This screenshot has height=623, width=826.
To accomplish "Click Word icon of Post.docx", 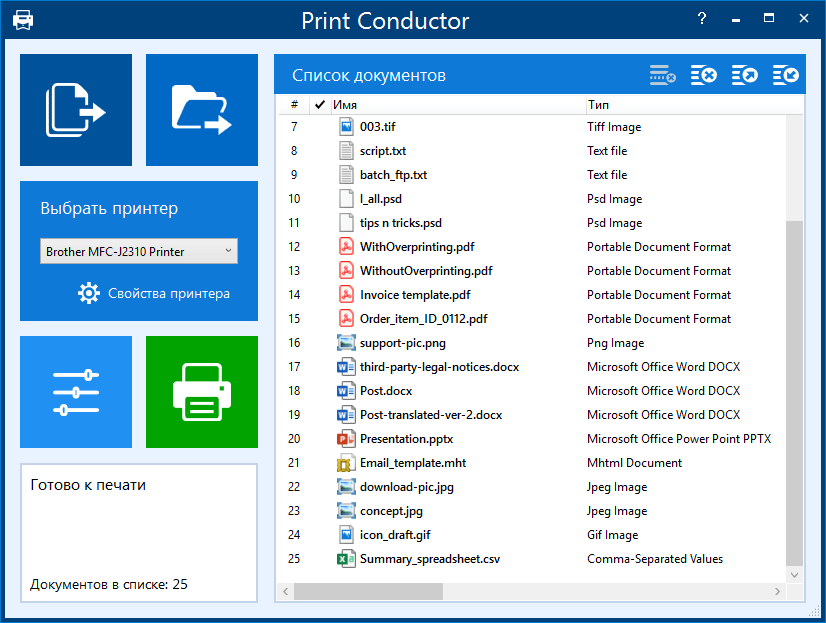I will (x=346, y=391).
